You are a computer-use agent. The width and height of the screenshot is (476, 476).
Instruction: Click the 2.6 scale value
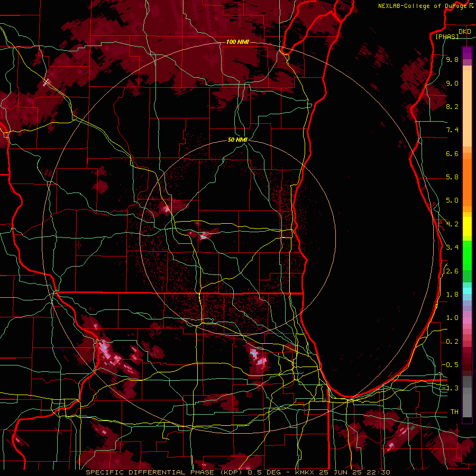click(452, 271)
